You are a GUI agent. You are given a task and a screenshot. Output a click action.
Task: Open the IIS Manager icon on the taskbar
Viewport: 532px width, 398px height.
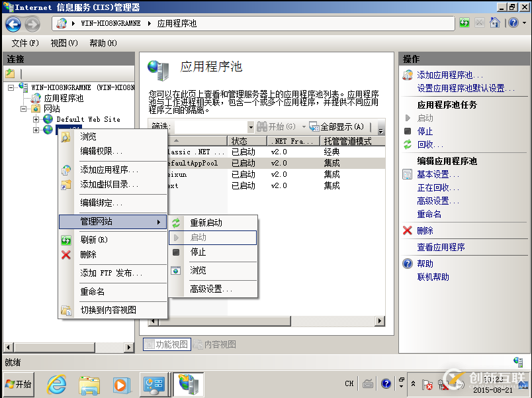tap(189, 384)
